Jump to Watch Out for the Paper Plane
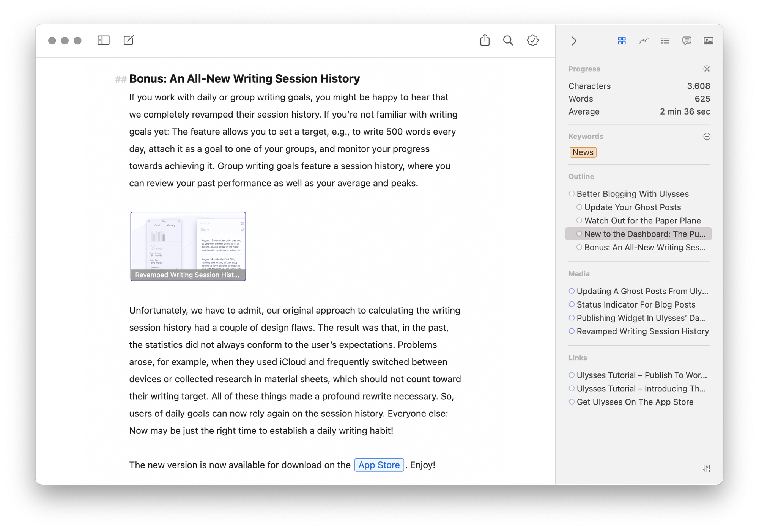Screen dimensions: 759x532 click(642, 221)
